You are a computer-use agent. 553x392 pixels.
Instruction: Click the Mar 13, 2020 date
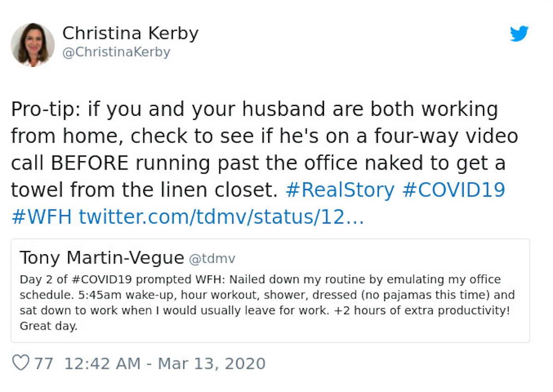tap(212, 363)
